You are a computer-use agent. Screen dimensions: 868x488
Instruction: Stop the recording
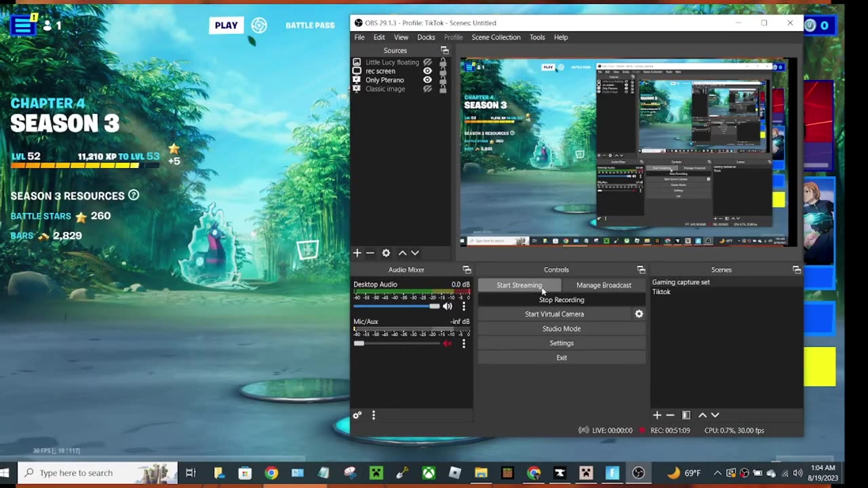coord(561,300)
